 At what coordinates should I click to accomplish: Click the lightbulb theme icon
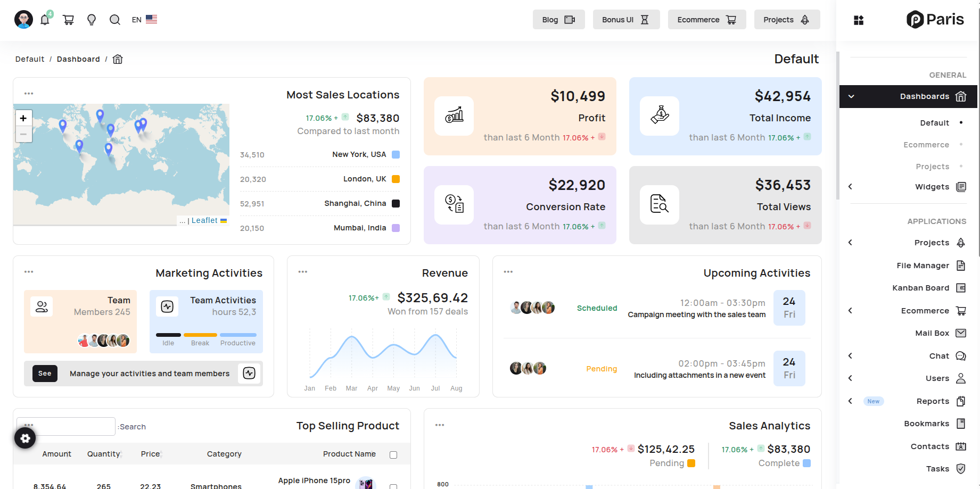92,20
